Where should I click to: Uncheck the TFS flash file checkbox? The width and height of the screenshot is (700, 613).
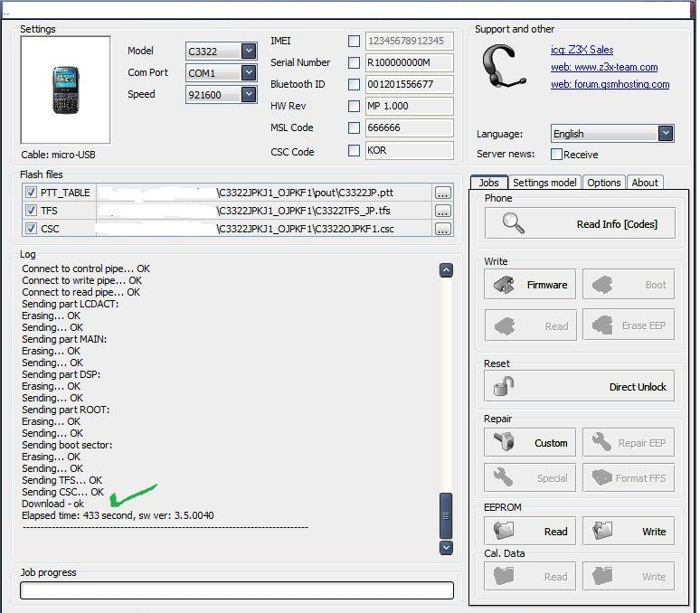pyautogui.click(x=31, y=210)
